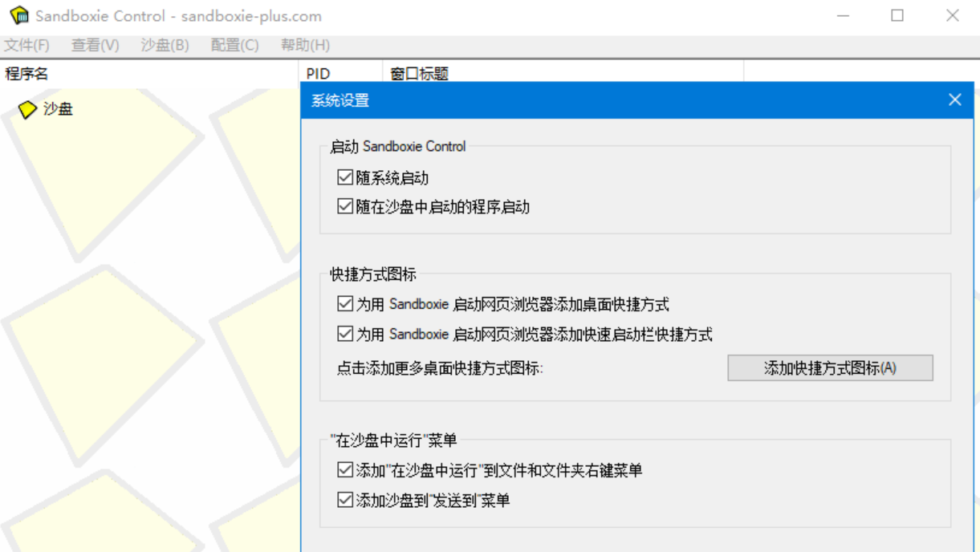Toggle 添加沙盘到"发送到"菜单 checkbox
The height and width of the screenshot is (552, 980).
[x=345, y=500]
